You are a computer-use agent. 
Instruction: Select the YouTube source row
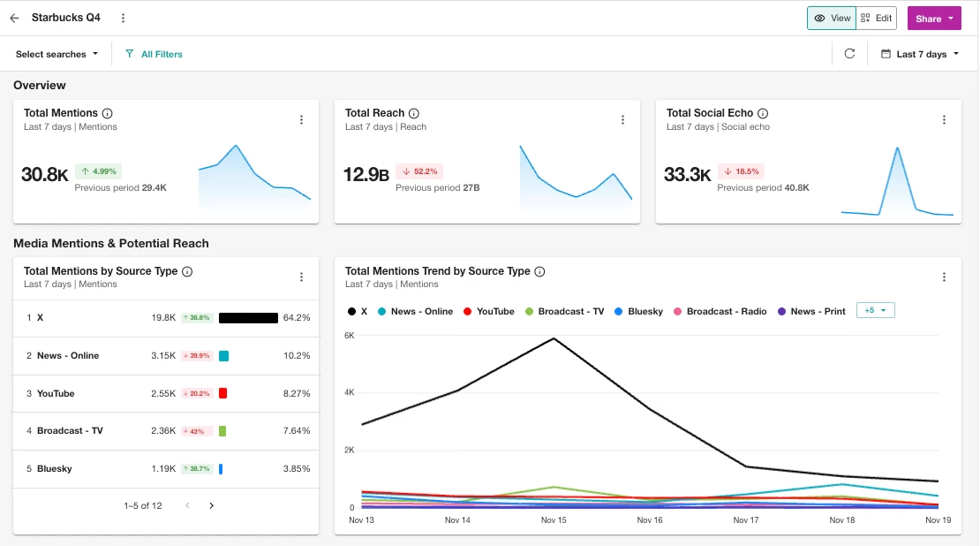(x=166, y=393)
